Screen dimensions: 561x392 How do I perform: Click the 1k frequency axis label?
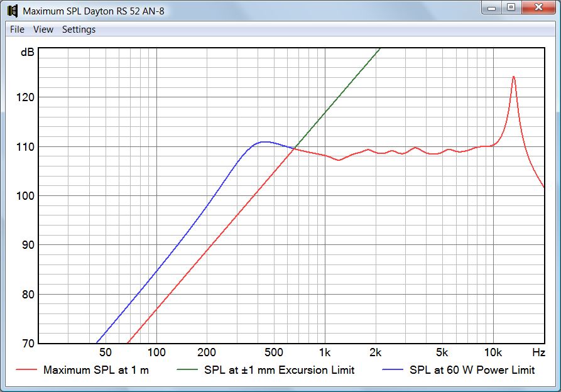325,352
